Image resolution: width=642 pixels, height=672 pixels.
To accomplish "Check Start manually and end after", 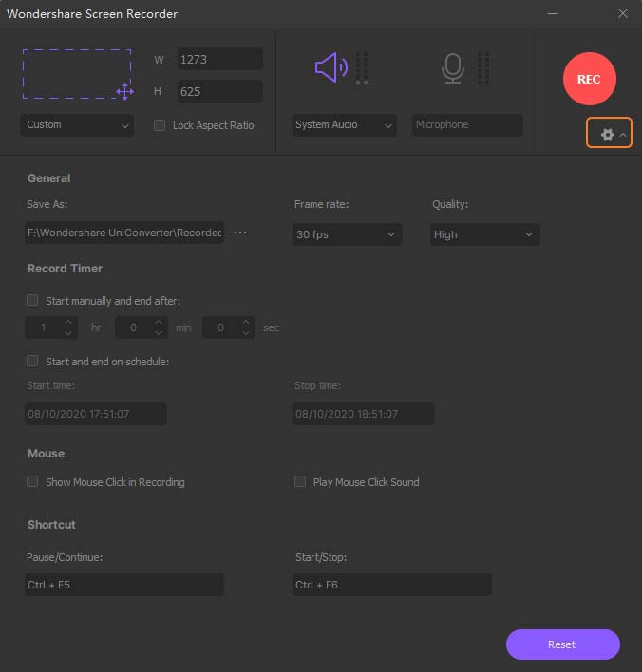I will 33,300.
